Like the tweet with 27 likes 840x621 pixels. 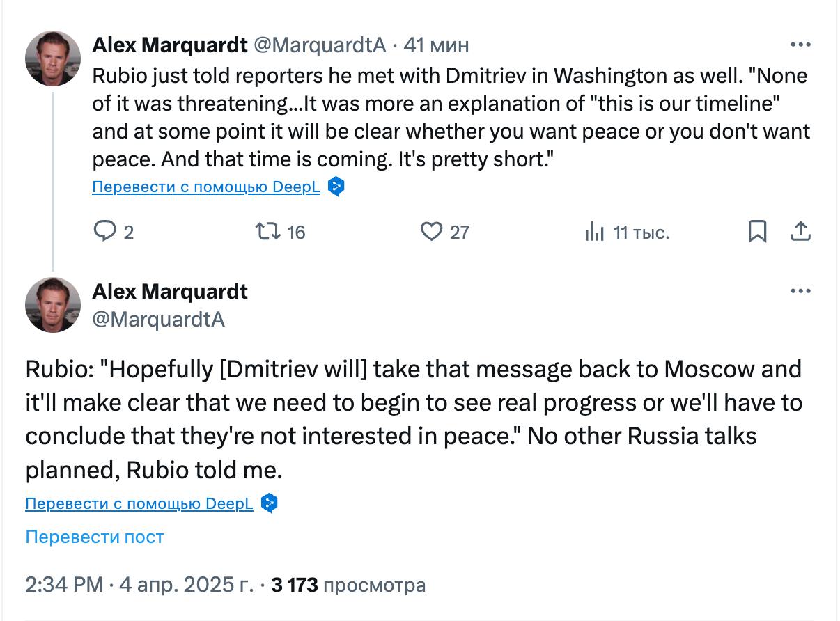point(432,231)
